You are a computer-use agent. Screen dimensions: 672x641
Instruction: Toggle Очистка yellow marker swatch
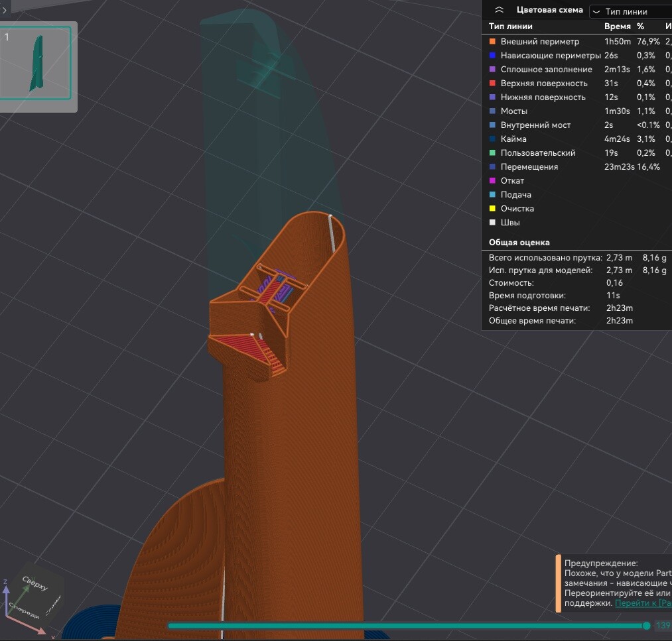[x=492, y=209]
